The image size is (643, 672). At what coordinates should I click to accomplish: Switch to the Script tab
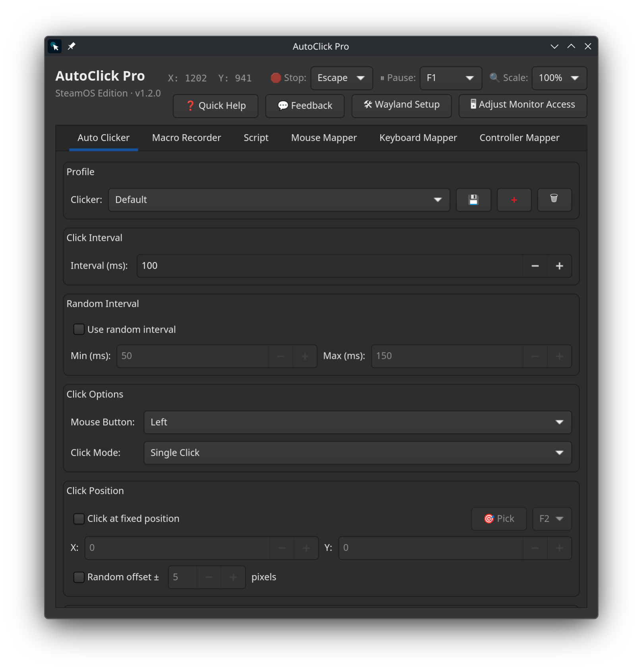(x=256, y=138)
